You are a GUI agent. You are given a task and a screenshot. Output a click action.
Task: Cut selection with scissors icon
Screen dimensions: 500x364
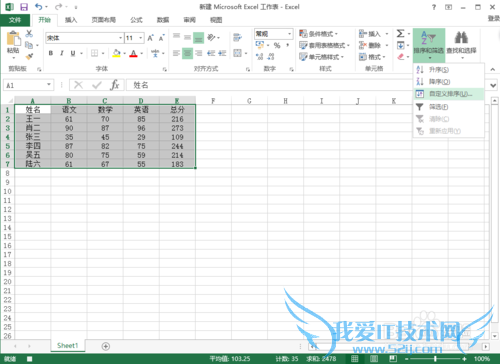(x=29, y=33)
